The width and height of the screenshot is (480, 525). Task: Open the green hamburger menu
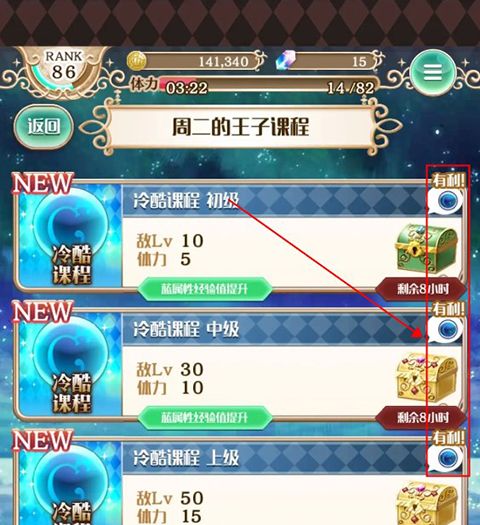click(433, 72)
